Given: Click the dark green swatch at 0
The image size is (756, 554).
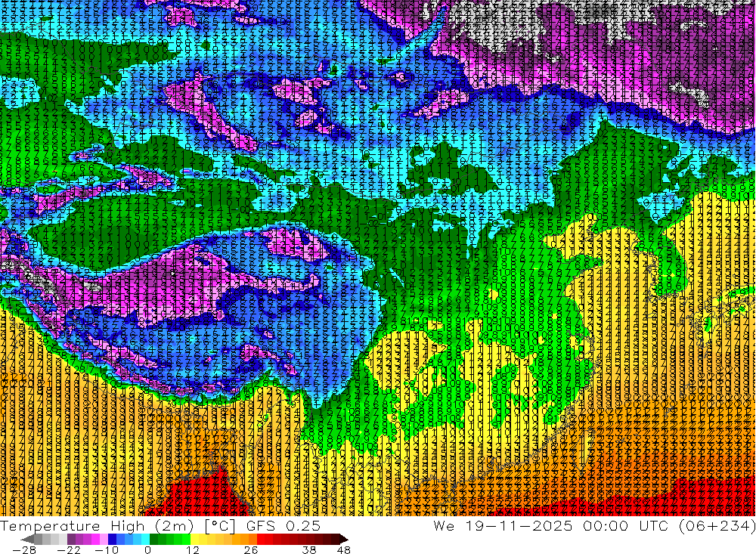Looking at the screenshot, I should coord(153,539).
